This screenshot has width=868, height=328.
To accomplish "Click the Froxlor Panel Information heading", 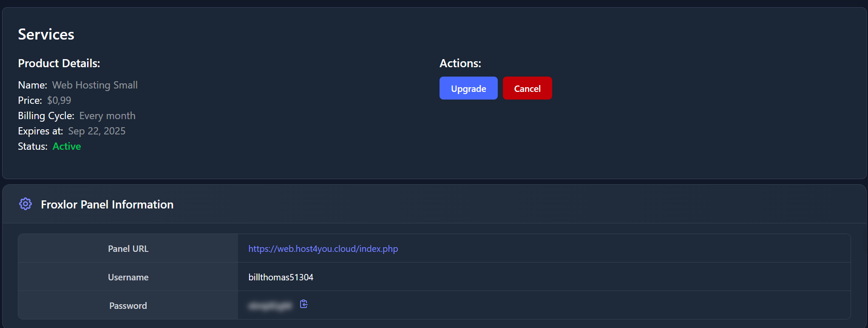I will [107, 205].
